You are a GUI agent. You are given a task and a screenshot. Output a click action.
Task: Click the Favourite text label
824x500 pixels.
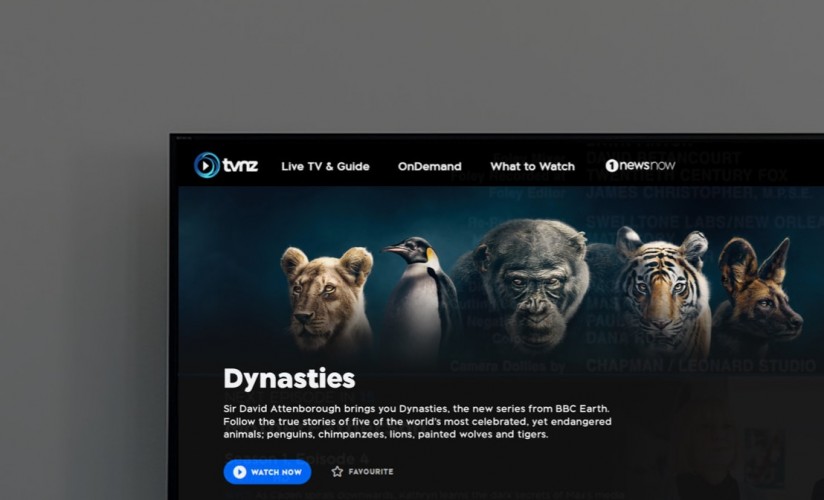pyautogui.click(x=370, y=472)
